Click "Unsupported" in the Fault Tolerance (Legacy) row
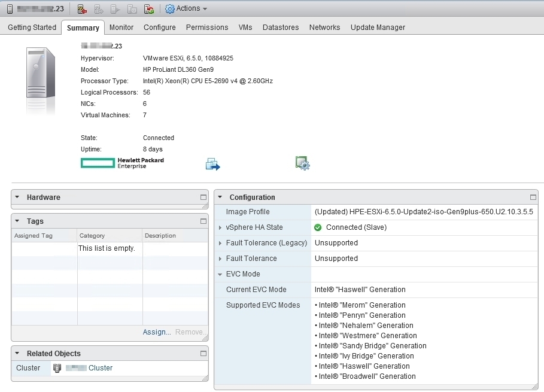 (336, 243)
